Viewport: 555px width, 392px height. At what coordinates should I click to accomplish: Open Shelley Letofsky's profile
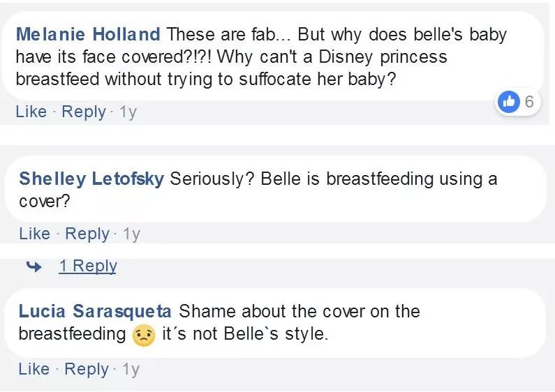pos(91,179)
